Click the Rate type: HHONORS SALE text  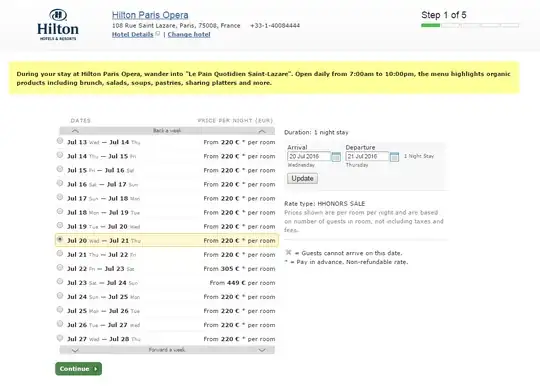click(324, 203)
